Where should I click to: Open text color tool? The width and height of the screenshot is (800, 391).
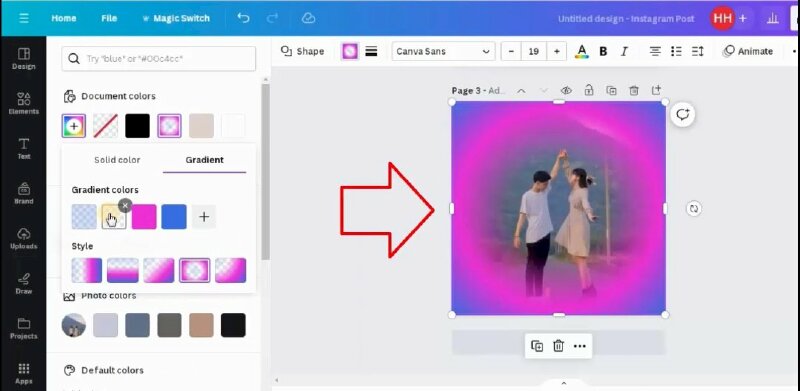(581, 51)
